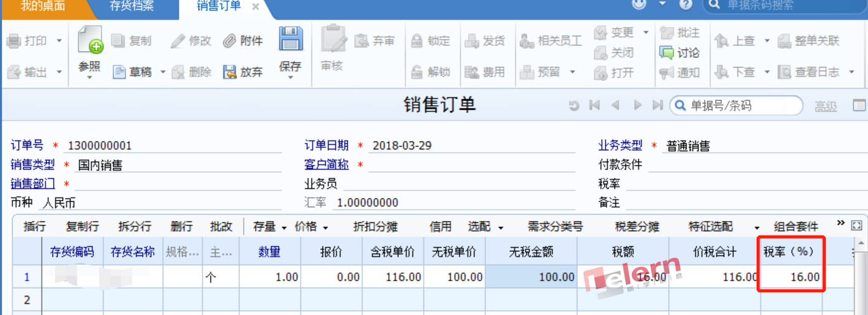The width and height of the screenshot is (868, 315).
Task: Go to the first record arrow
Action: [594, 105]
